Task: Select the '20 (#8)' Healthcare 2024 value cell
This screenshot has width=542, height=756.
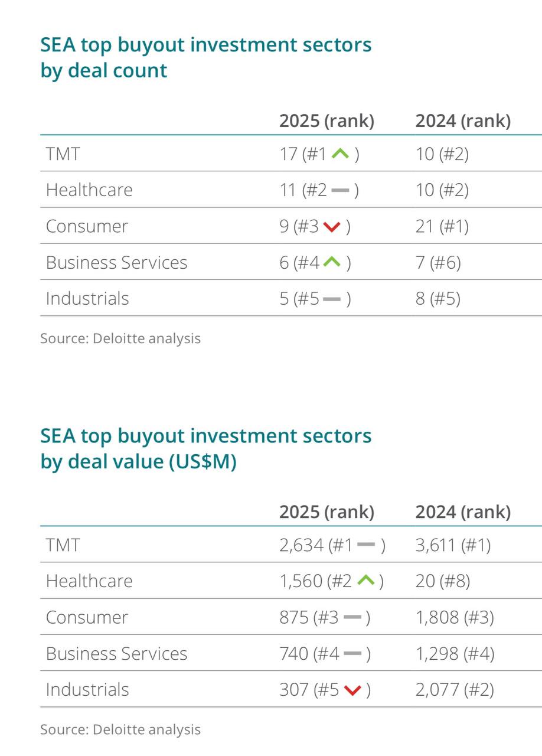Action: pyautogui.click(x=442, y=581)
